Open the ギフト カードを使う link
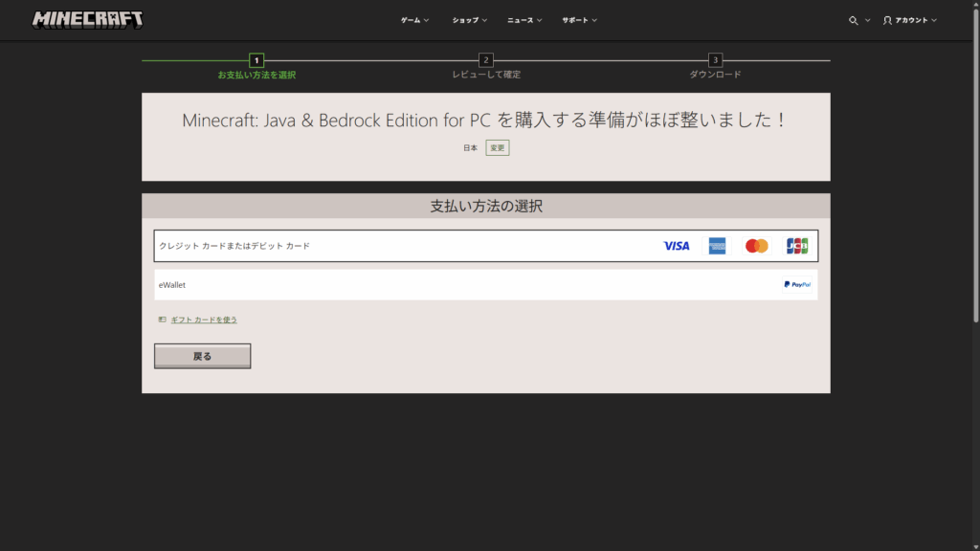 tap(204, 320)
